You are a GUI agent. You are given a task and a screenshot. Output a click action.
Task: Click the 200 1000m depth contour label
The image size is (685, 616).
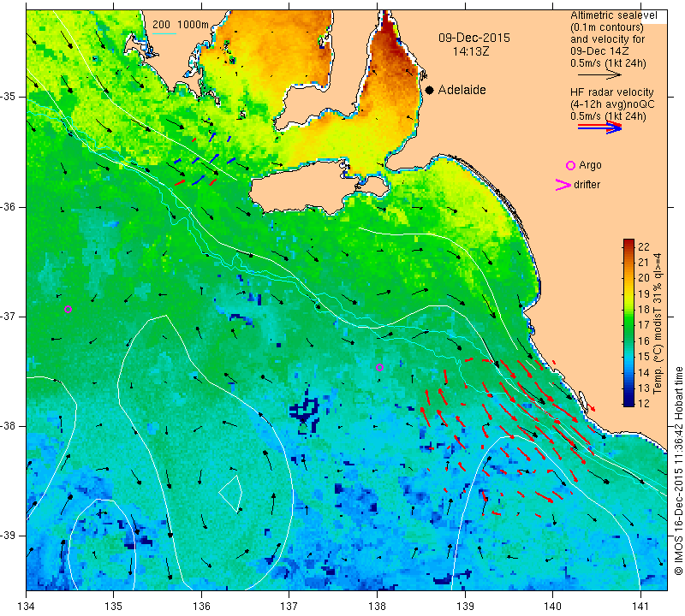(181, 25)
